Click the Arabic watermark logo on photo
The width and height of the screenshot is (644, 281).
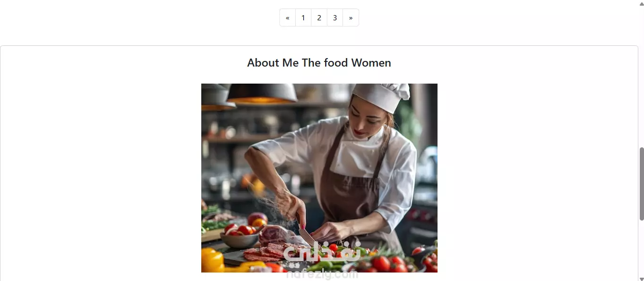click(x=322, y=255)
